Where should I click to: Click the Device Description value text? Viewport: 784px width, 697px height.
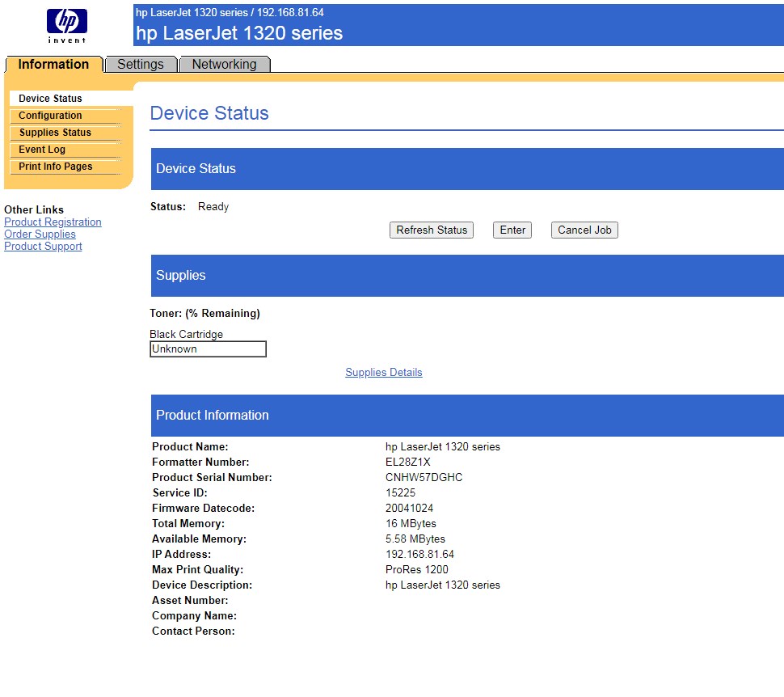(x=443, y=585)
